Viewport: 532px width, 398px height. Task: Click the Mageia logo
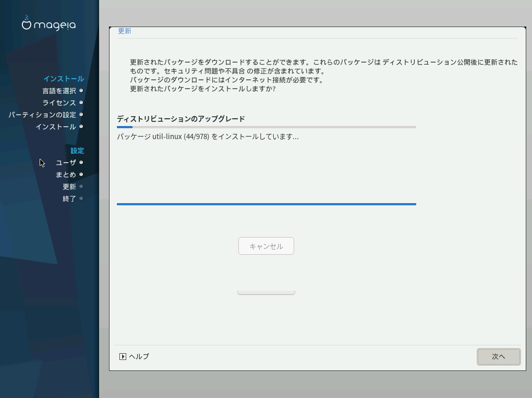coord(49,23)
